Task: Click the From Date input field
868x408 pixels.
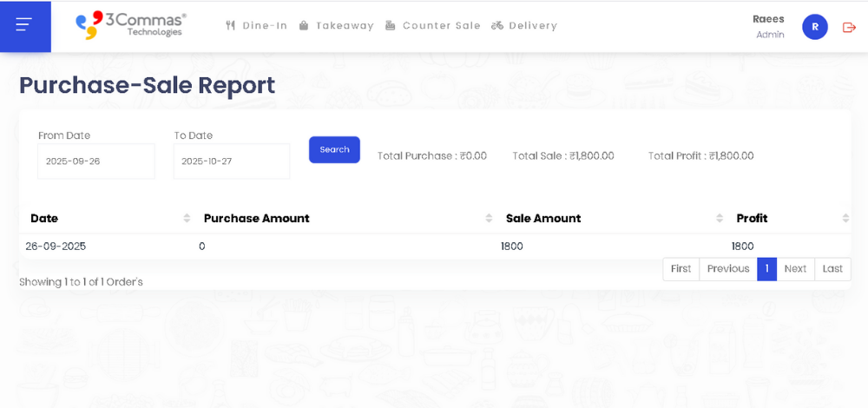Action: (x=95, y=161)
